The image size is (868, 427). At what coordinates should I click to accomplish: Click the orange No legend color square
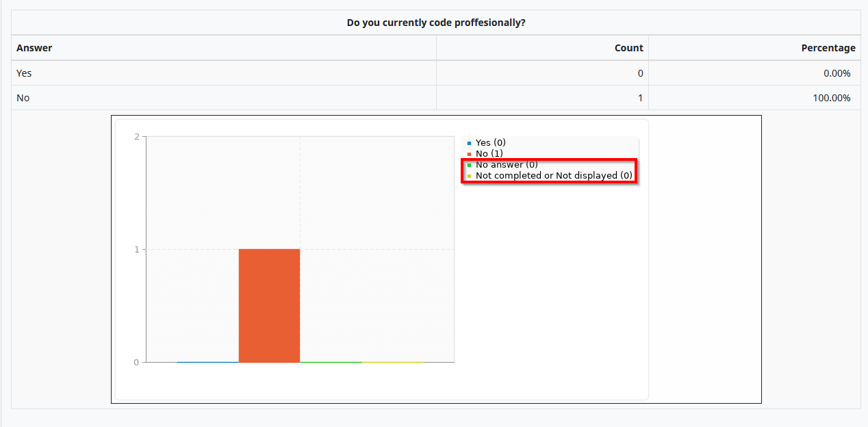(x=469, y=154)
